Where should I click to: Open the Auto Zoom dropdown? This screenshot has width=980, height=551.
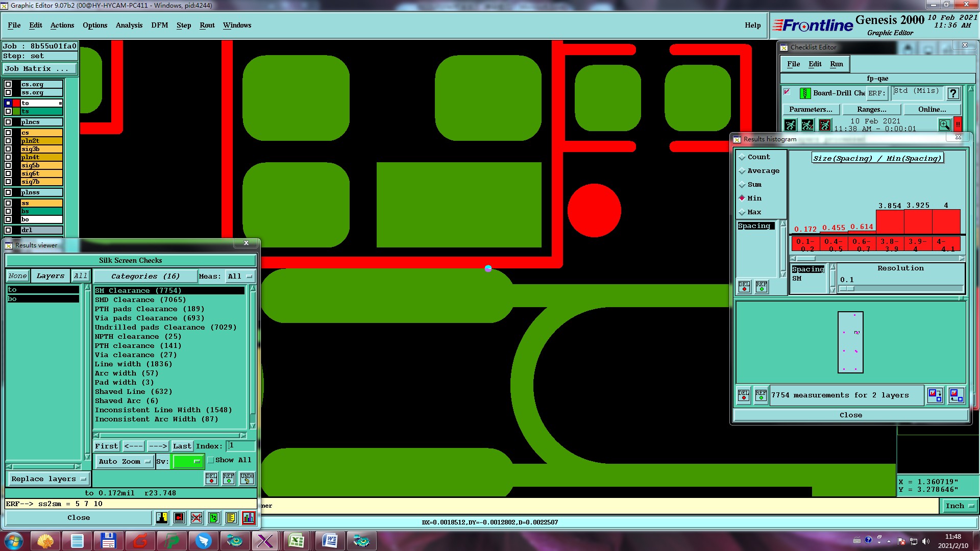[125, 461]
